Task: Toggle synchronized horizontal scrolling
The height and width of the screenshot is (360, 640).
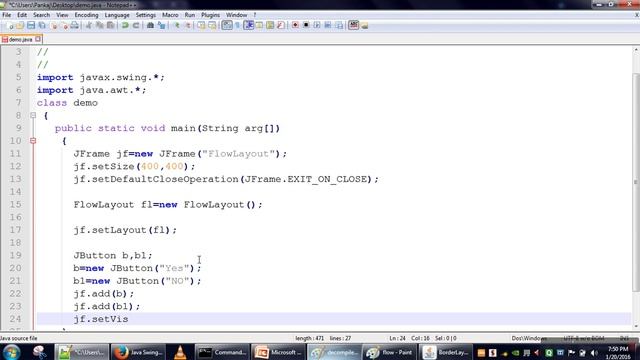Action: tap(212, 25)
